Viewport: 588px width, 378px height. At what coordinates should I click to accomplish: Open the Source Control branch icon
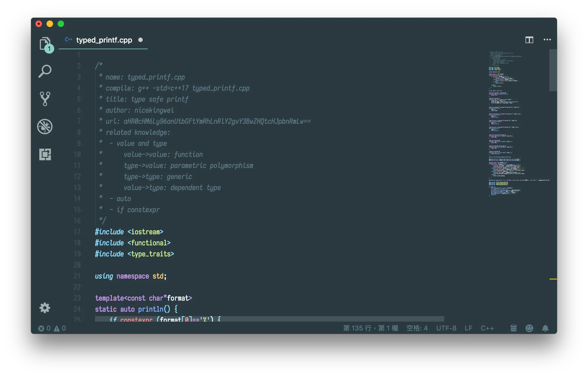tap(45, 99)
